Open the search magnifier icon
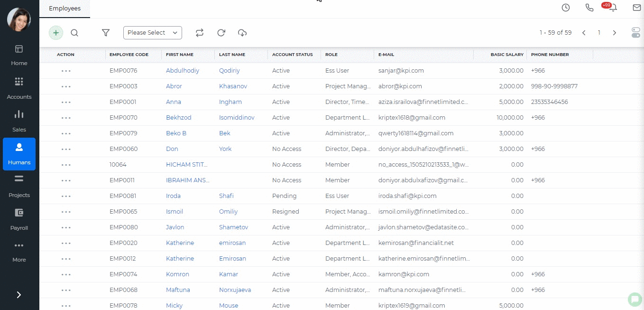Image resolution: width=644 pixels, height=310 pixels. point(74,33)
